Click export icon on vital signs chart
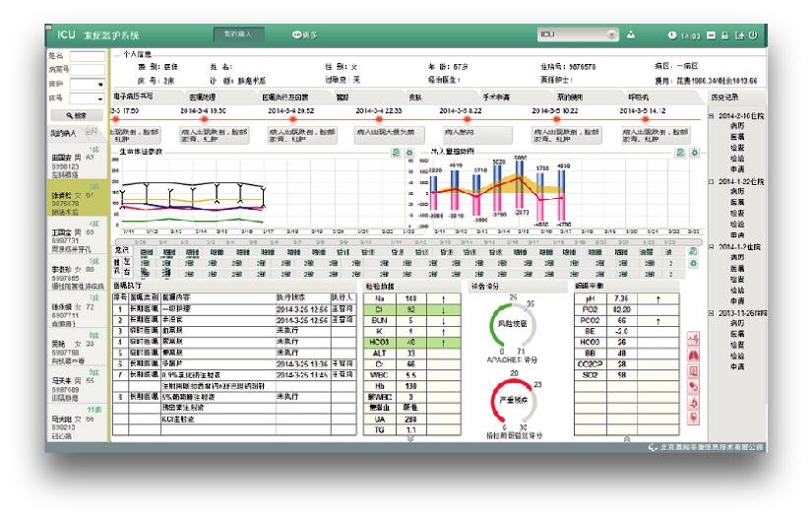812x520 pixels. point(397,154)
